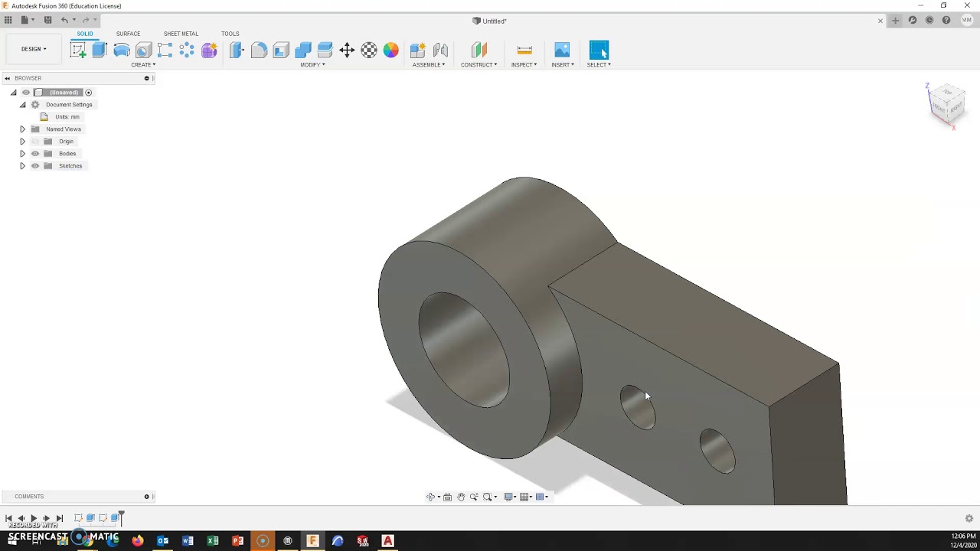Click the Undo arrow
This screenshot has width=980, height=551.
click(x=64, y=20)
